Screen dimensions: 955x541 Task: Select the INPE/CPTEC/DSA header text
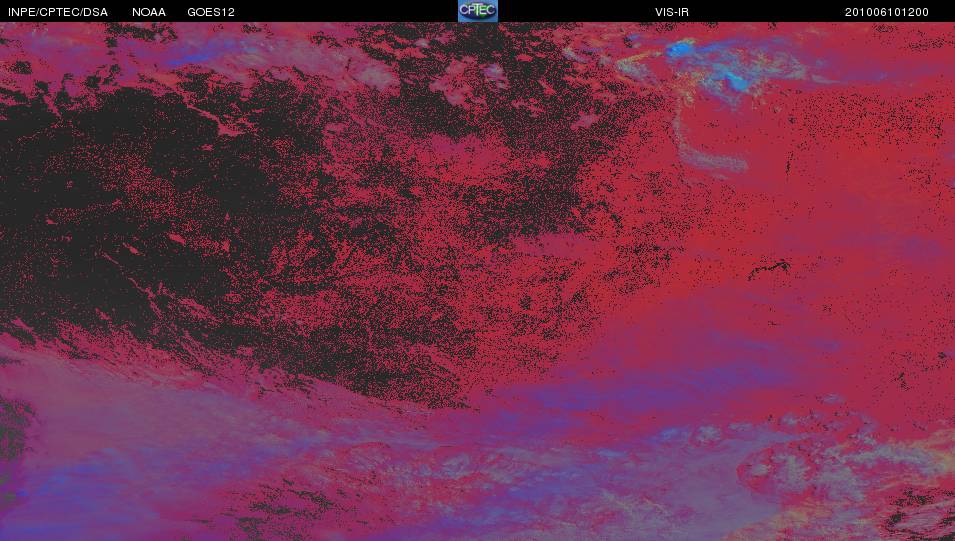pyautogui.click(x=58, y=12)
